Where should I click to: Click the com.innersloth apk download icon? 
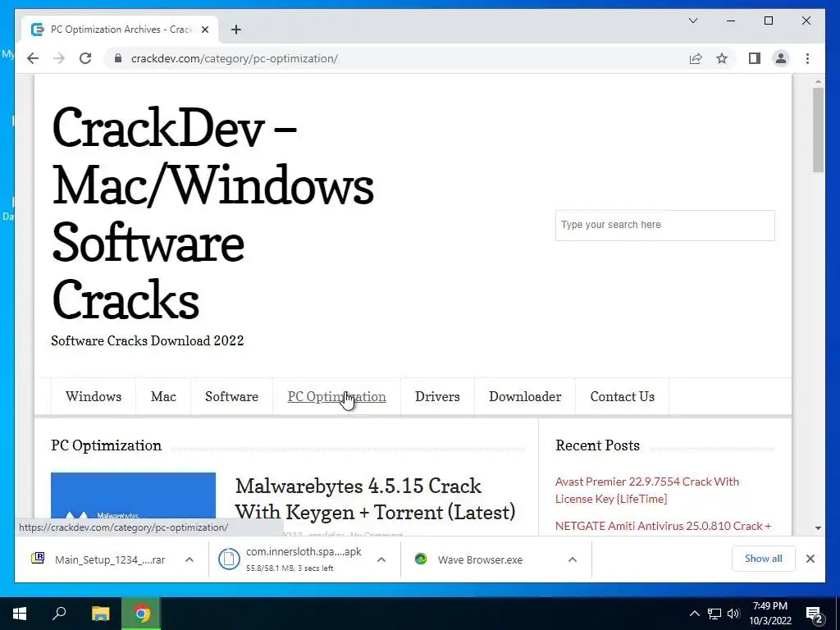click(x=229, y=559)
